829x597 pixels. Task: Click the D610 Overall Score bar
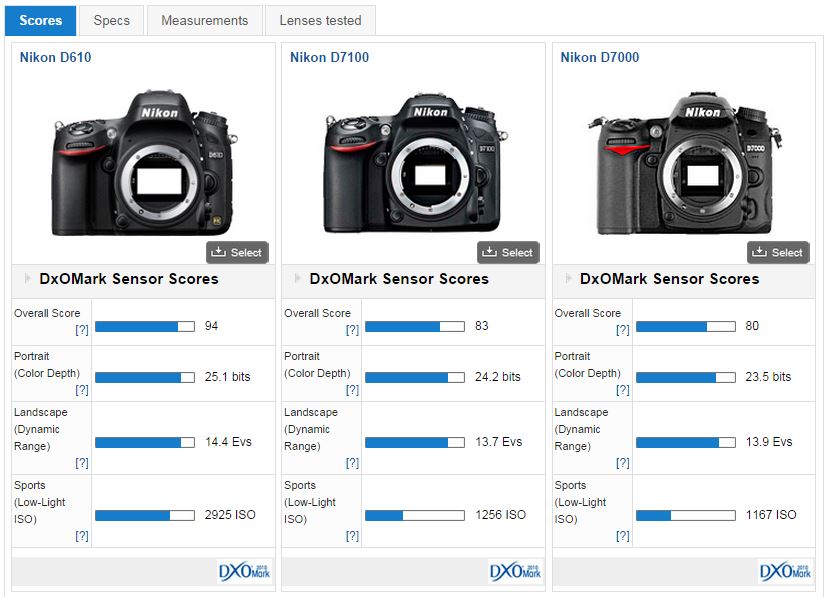click(x=145, y=327)
